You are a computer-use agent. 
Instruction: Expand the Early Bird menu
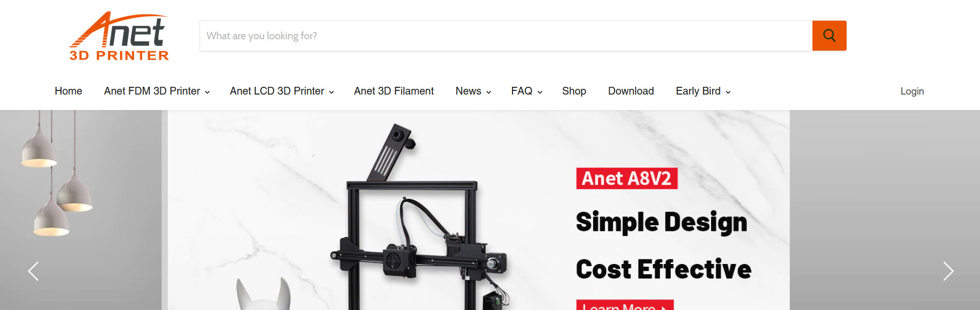(x=703, y=91)
